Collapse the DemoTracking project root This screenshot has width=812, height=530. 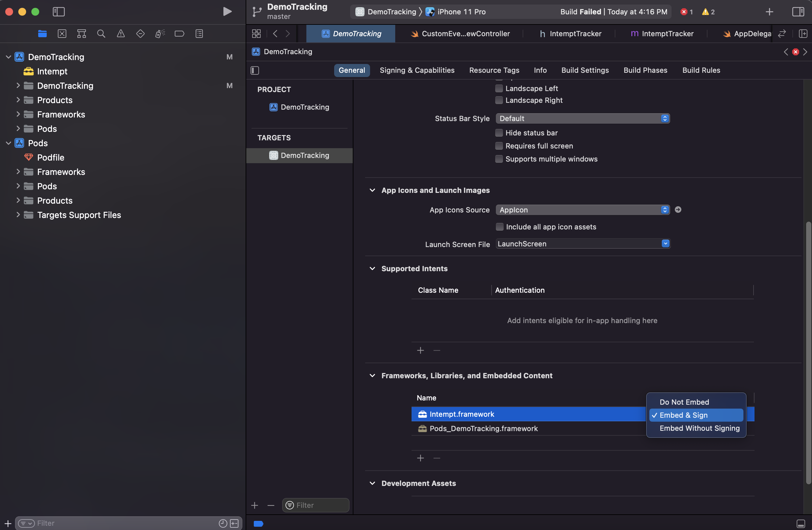point(8,57)
